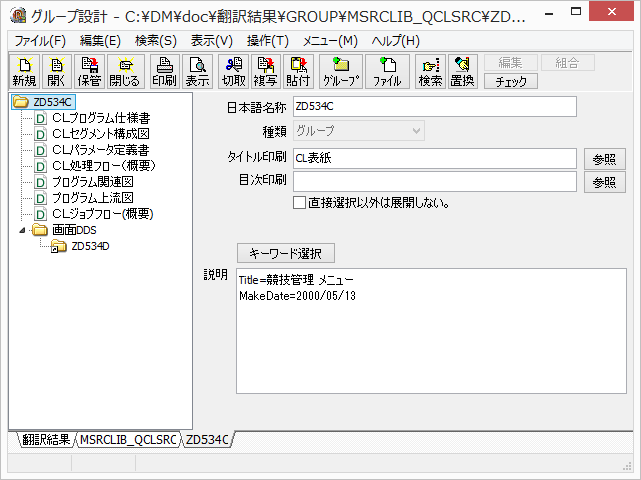Toggle 直接選択以外は展開しない checkbox
This screenshot has width=641, height=480.
(299, 202)
